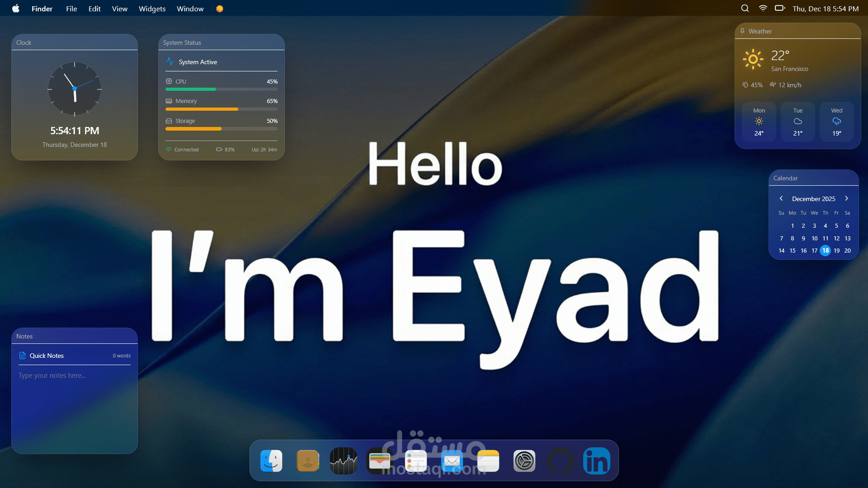
Task: Open the GitHub dock icon
Action: tap(561, 461)
